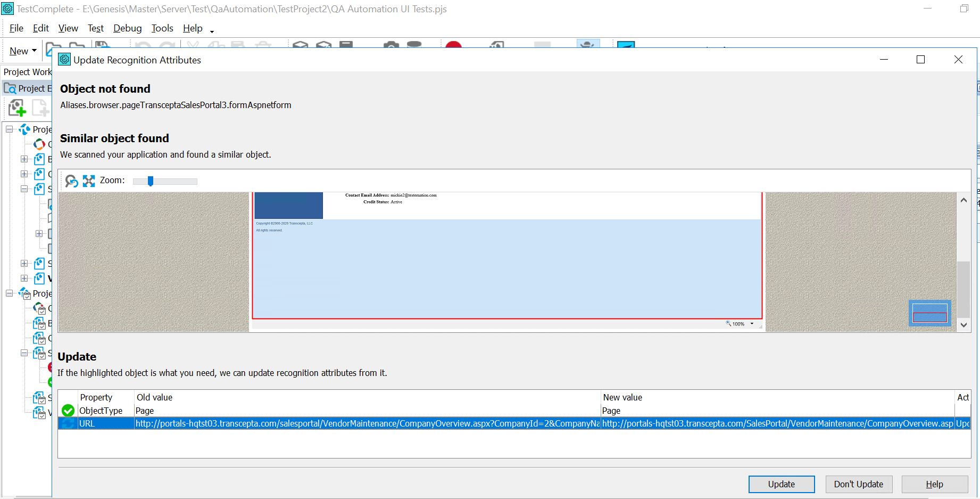980x499 pixels.
Task: Click the Zoom slider handle
Action: coord(151,181)
